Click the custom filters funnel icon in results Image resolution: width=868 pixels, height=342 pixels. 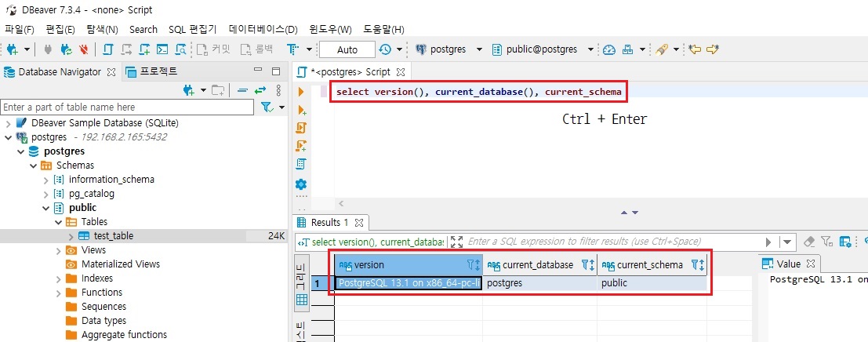826,242
